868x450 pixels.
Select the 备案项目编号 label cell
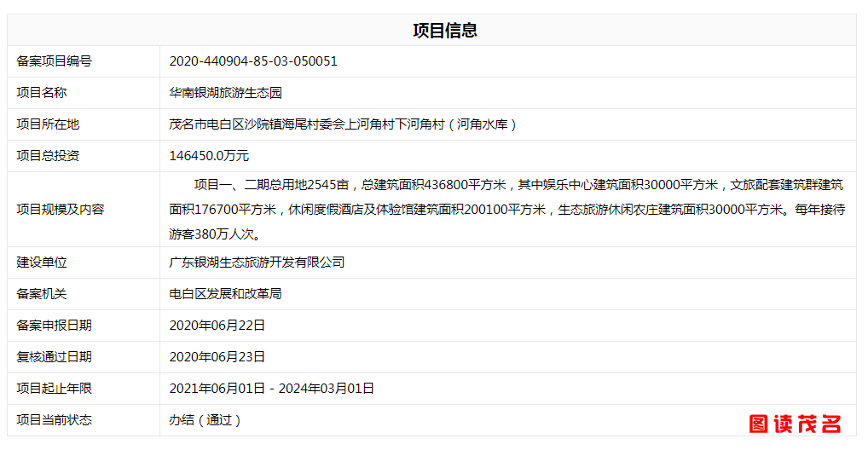tap(84, 61)
